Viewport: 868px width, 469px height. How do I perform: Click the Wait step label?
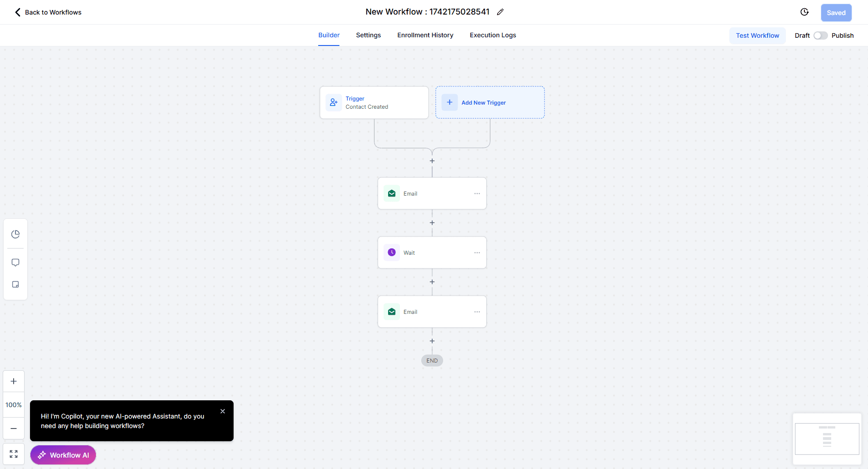(x=409, y=253)
